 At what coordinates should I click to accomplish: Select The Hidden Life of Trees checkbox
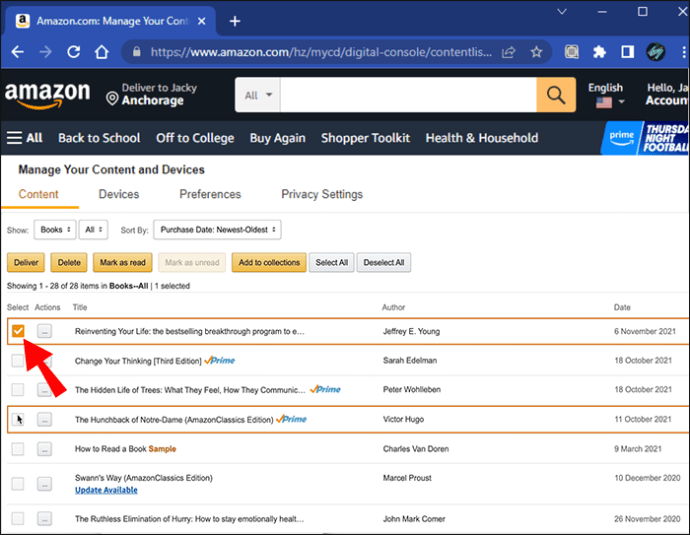coord(18,389)
